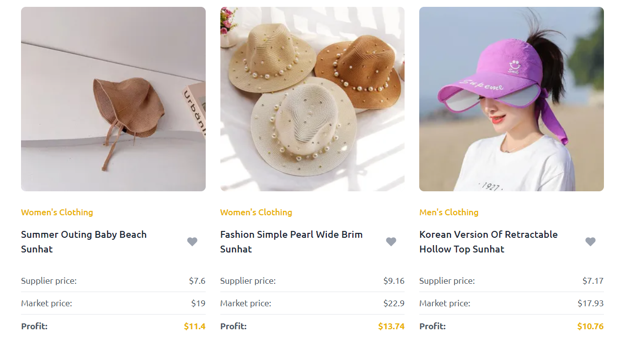Image resolution: width=644 pixels, height=341 pixels.
Task: Click the $19 market price
Action: tap(198, 303)
